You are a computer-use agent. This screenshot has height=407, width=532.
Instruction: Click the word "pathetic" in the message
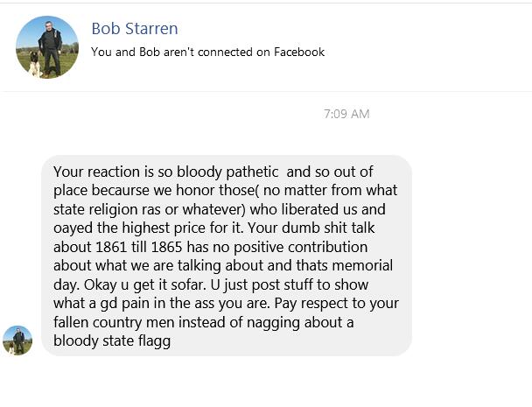252,172
